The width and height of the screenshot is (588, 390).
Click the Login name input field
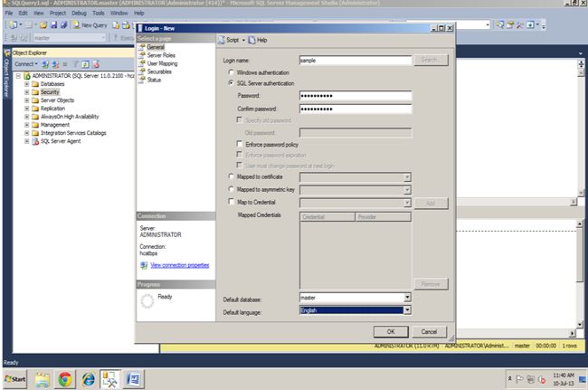click(x=356, y=61)
